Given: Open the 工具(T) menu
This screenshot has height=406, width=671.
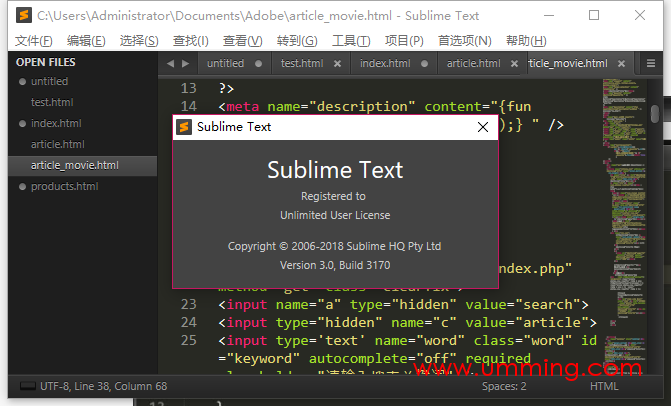Looking at the screenshot, I should pos(351,41).
